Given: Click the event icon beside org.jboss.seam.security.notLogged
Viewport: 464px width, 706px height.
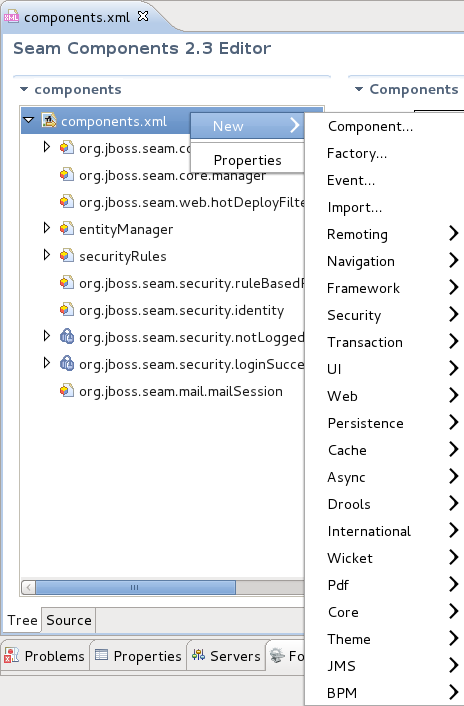Looking at the screenshot, I should (x=67, y=336).
